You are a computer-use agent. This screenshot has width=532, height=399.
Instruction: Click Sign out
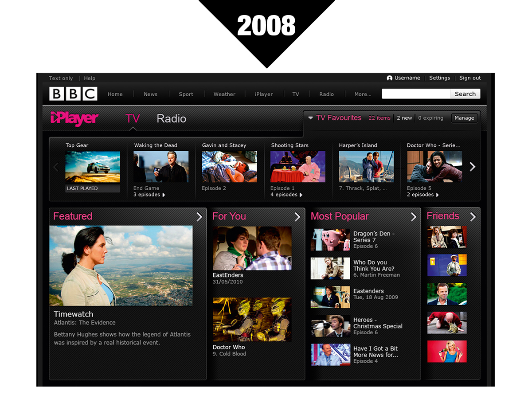coord(470,78)
